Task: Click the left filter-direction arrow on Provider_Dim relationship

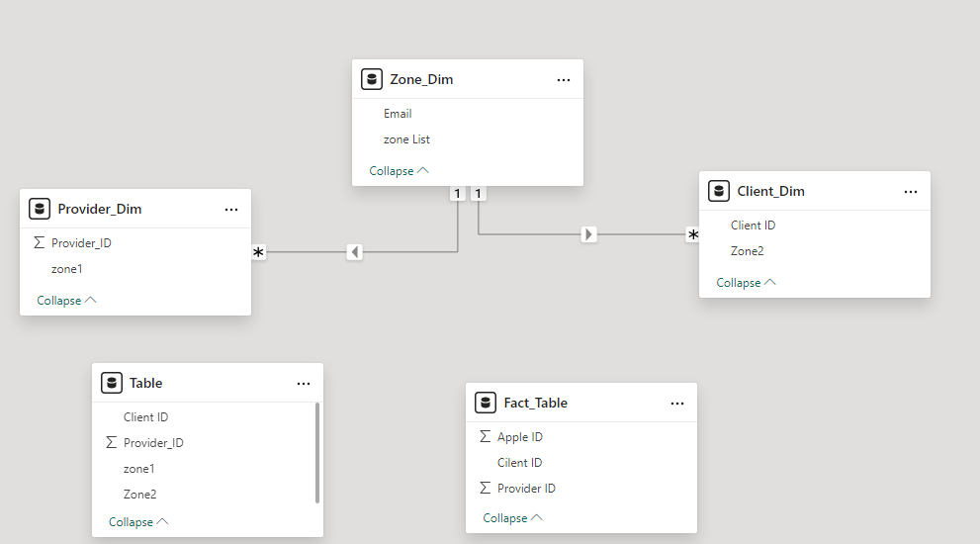Action: (x=354, y=252)
